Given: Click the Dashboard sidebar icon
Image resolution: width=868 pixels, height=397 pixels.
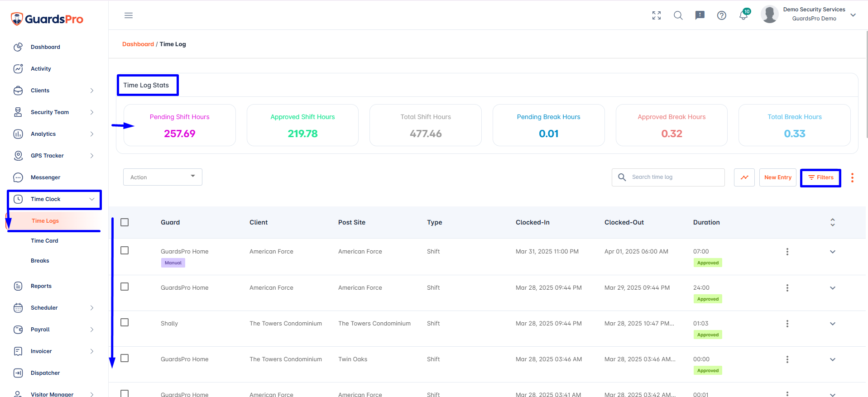Looking at the screenshot, I should coord(18,47).
